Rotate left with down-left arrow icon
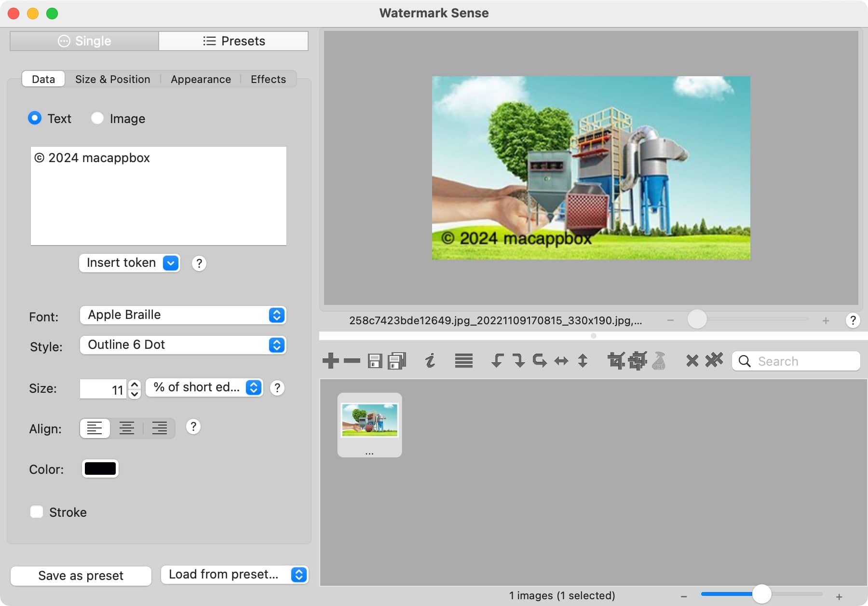 (497, 360)
